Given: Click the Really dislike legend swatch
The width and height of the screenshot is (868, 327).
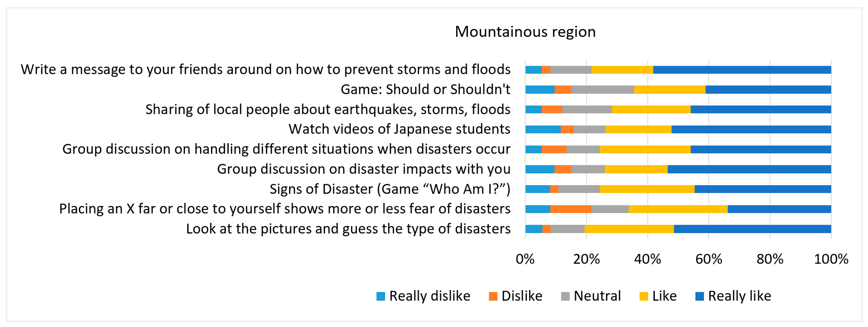Looking at the screenshot, I should [380, 296].
